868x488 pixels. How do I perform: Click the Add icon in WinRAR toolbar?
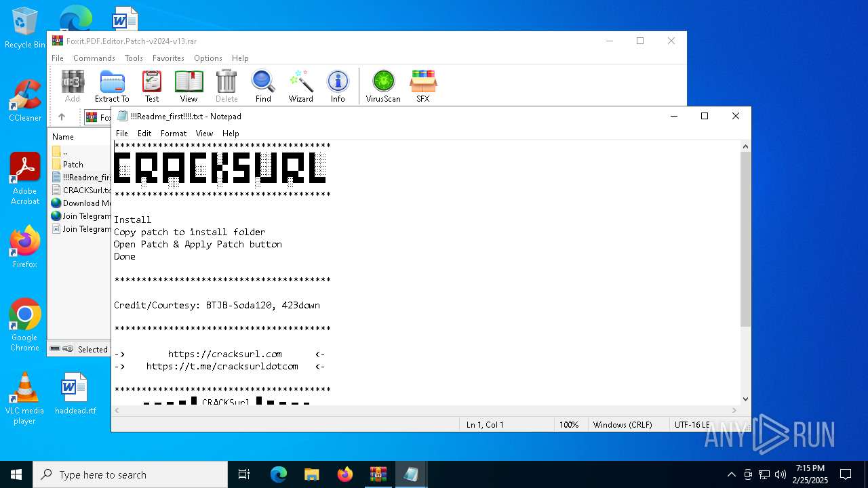[x=73, y=86]
